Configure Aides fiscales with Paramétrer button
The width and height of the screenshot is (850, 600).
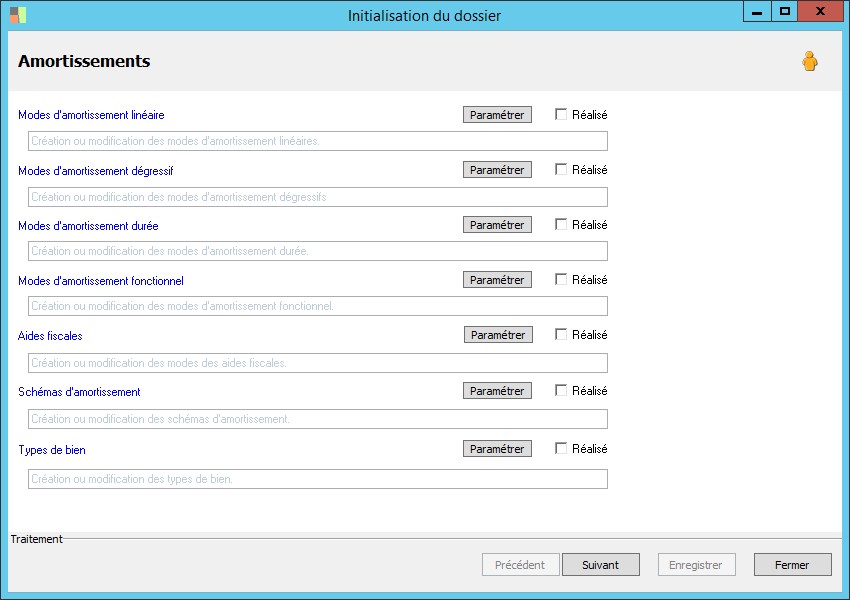point(497,335)
